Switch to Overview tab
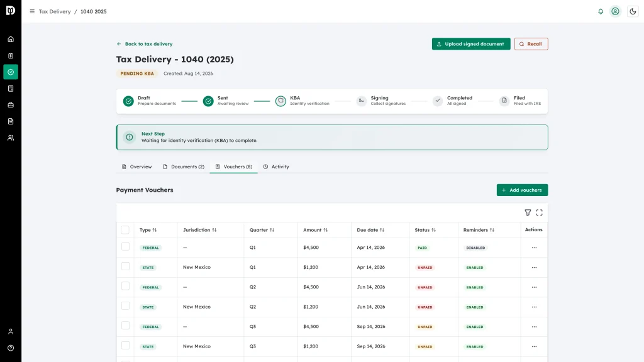Viewport: 644px width, 362px height. 136,167
